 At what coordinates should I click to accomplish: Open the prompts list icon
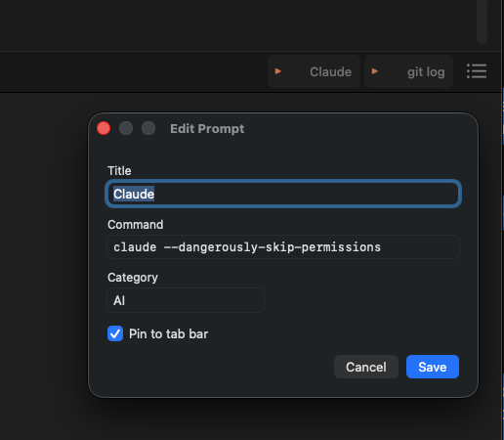[x=477, y=71]
